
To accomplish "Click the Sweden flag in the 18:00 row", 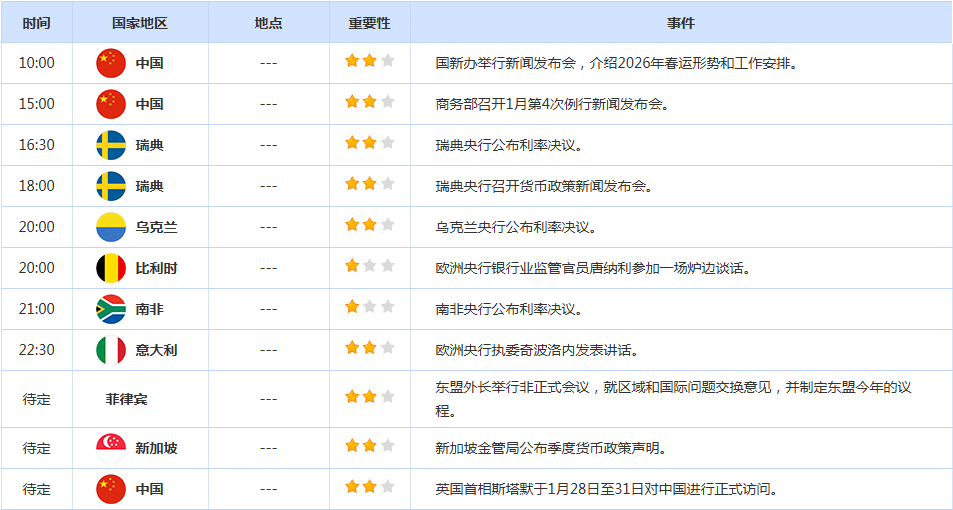I will click(111, 186).
